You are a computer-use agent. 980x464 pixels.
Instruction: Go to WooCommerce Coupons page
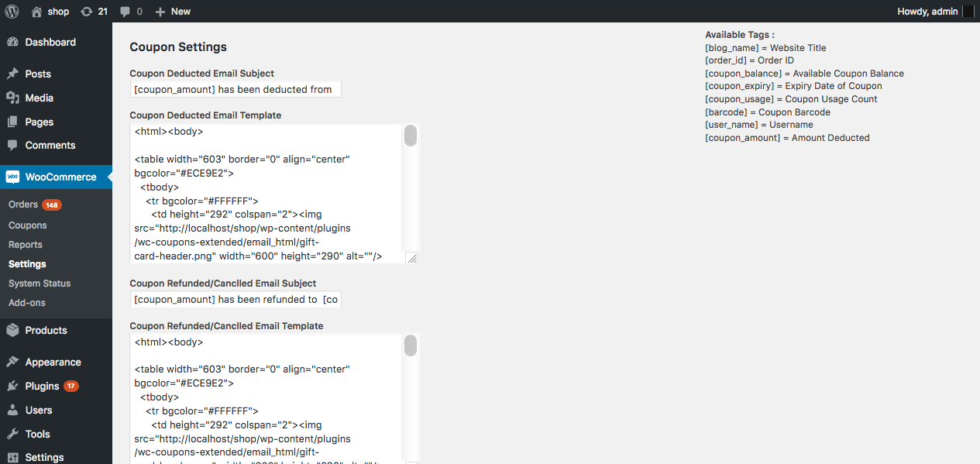click(x=28, y=225)
